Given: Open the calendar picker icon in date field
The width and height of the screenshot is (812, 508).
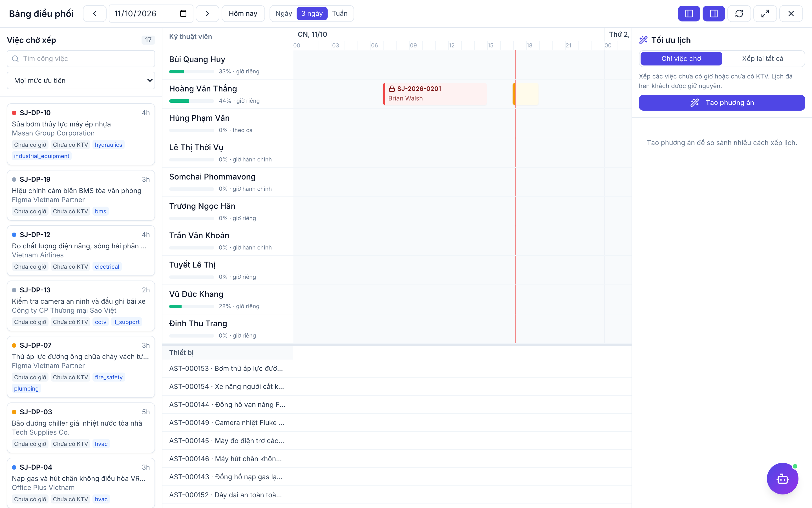Looking at the screenshot, I should pyautogui.click(x=183, y=14).
